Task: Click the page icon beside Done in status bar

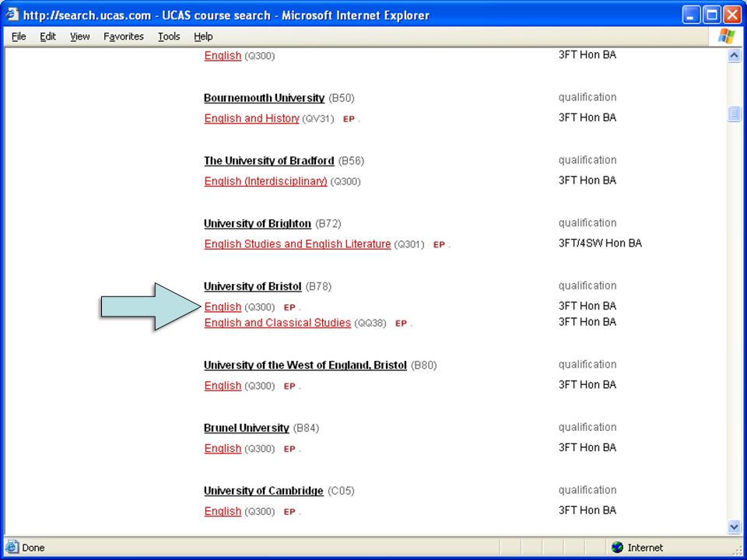Action: coord(12,547)
